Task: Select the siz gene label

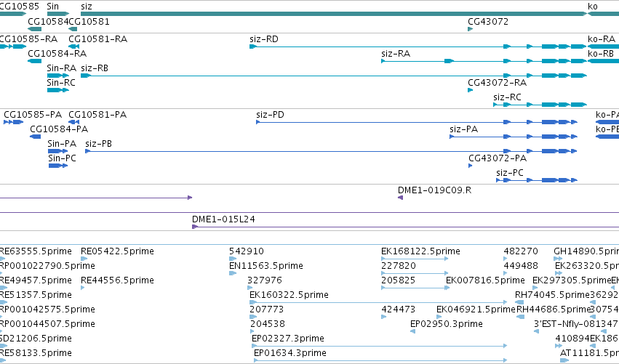Action: 86,7
